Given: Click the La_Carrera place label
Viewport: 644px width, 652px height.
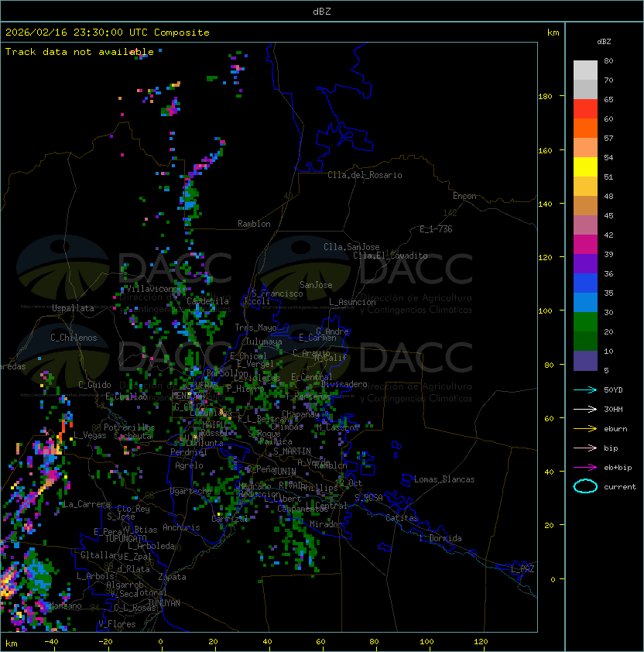Looking at the screenshot, I should [87, 504].
